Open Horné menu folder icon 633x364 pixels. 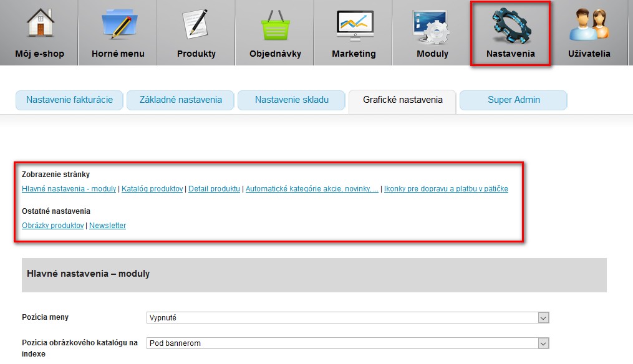(118, 24)
